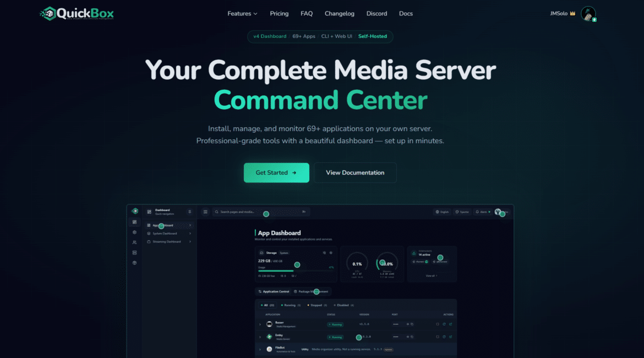
Task: Open the Pricing page from navigation
Action: point(279,13)
